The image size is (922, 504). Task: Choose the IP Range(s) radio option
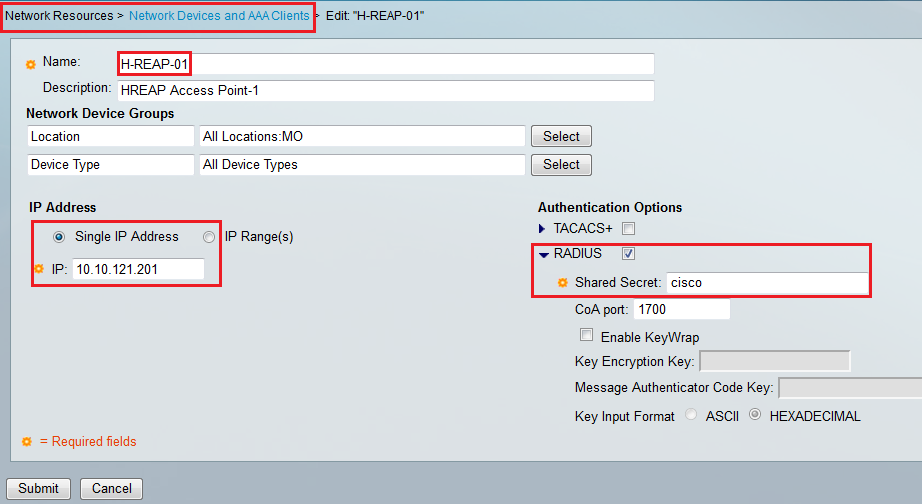click(x=209, y=237)
